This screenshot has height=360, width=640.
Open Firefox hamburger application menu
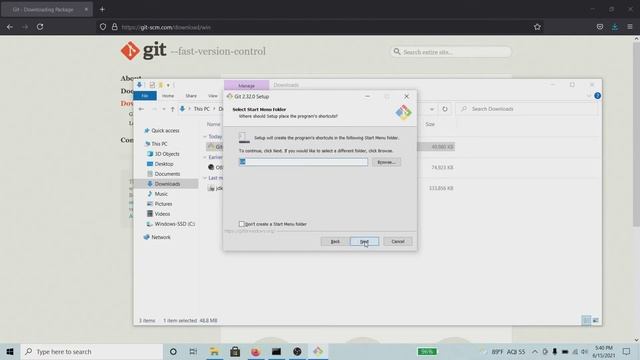coord(630,27)
